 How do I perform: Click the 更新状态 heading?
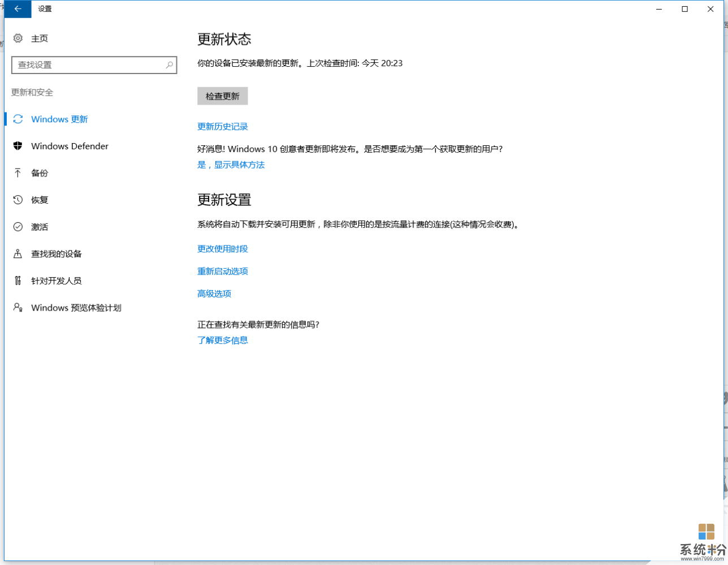[224, 39]
